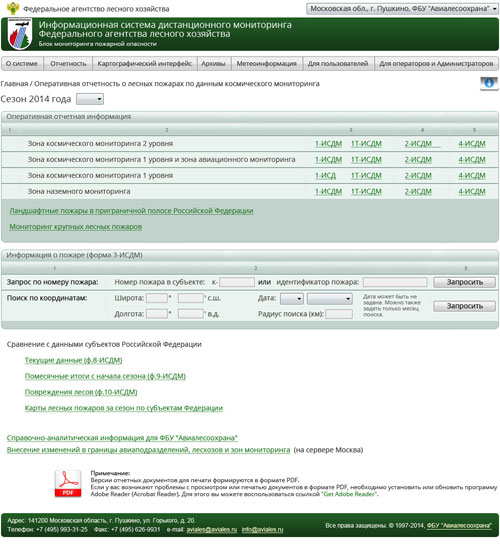
Task: Open monthly totals ф.9-ИСДМ link
Action: 105,376
